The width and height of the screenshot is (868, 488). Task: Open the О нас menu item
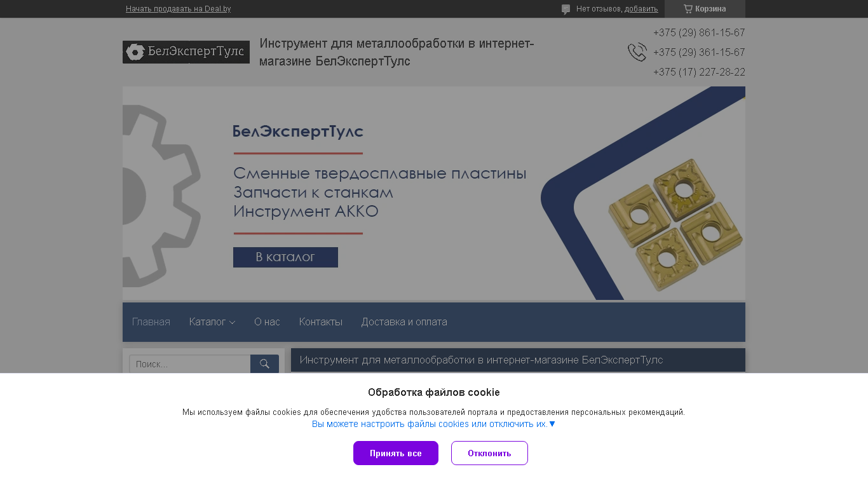267,322
